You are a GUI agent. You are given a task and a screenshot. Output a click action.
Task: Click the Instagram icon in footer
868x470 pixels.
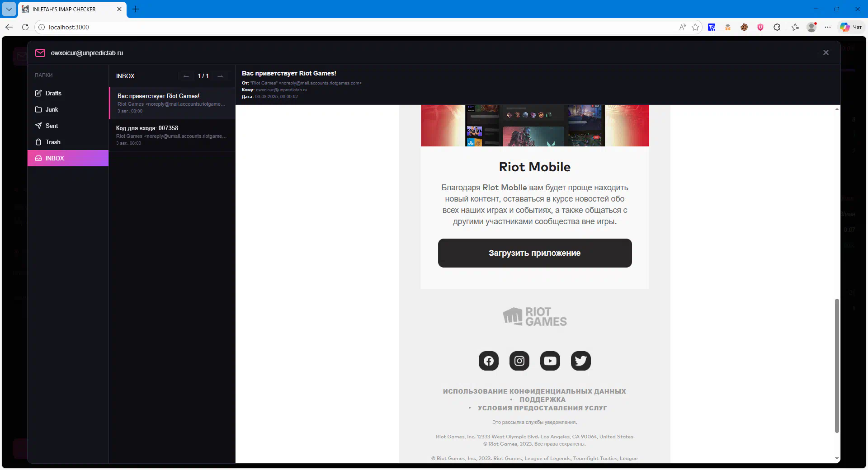click(x=519, y=361)
